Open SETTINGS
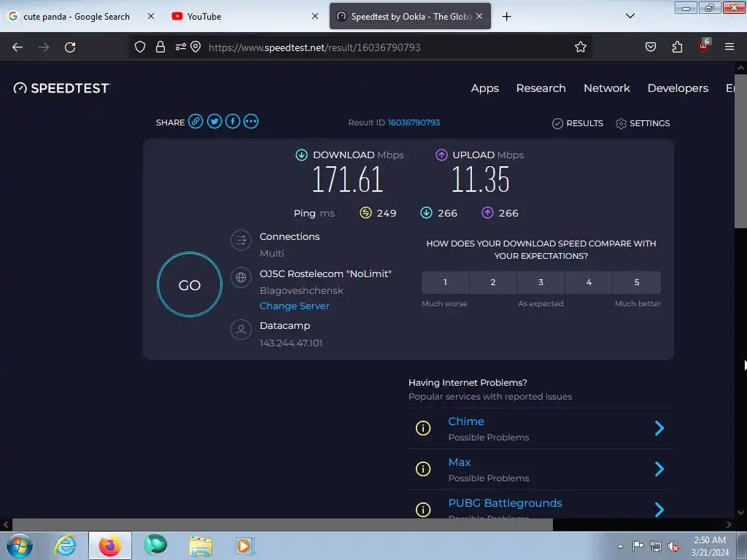747x560 pixels. coord(643,123)
